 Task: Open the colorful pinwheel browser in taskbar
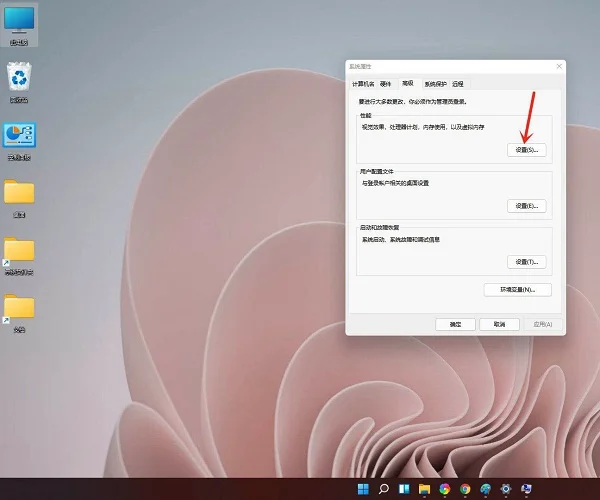click(445, 489)
